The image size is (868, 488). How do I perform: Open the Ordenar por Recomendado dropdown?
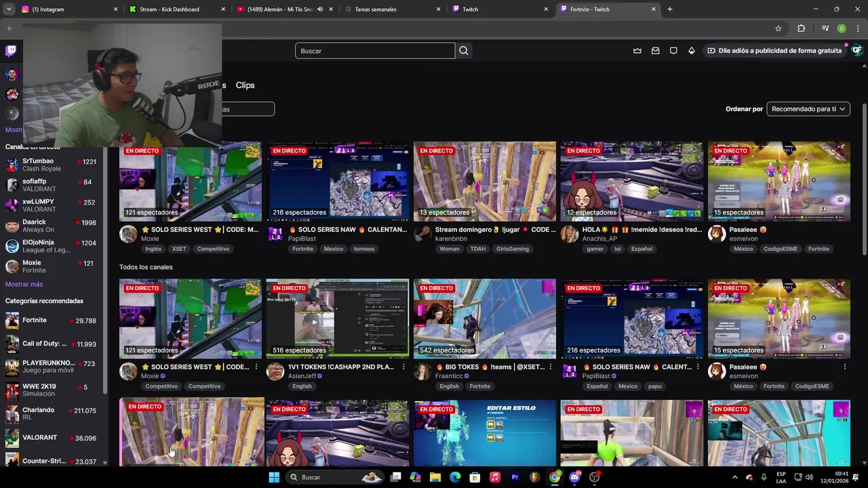808,109
